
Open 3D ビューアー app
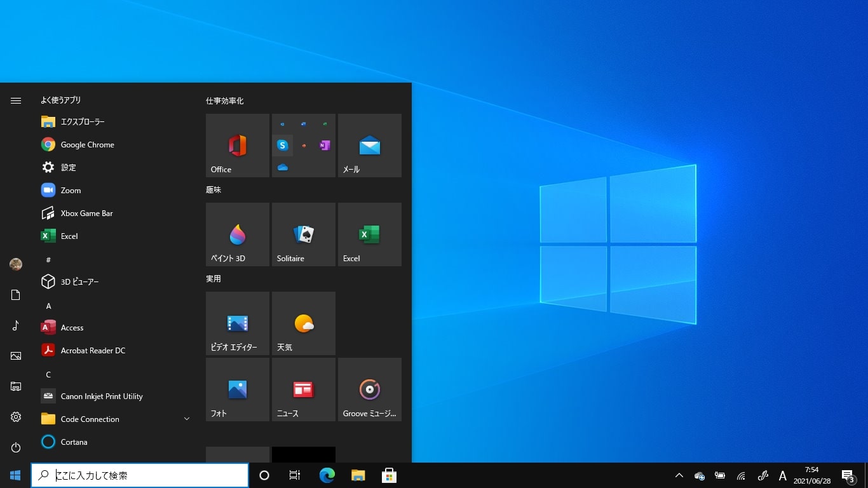tap(116, 282)
